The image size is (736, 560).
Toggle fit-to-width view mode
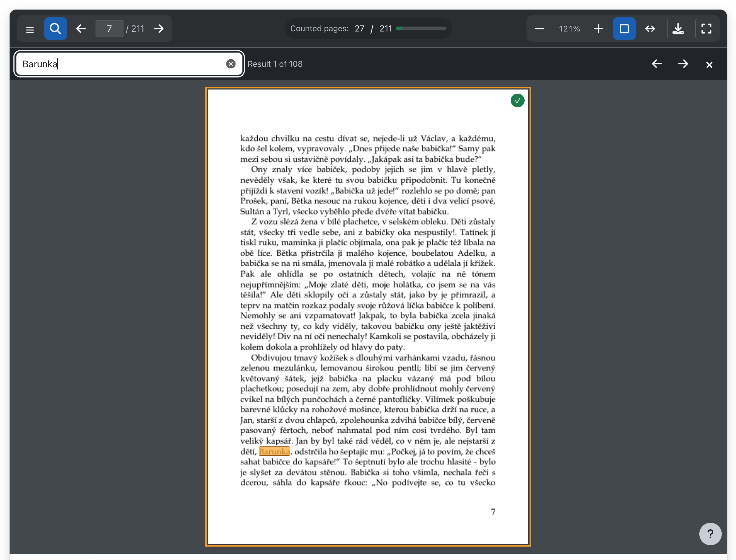tap(650, 29)
